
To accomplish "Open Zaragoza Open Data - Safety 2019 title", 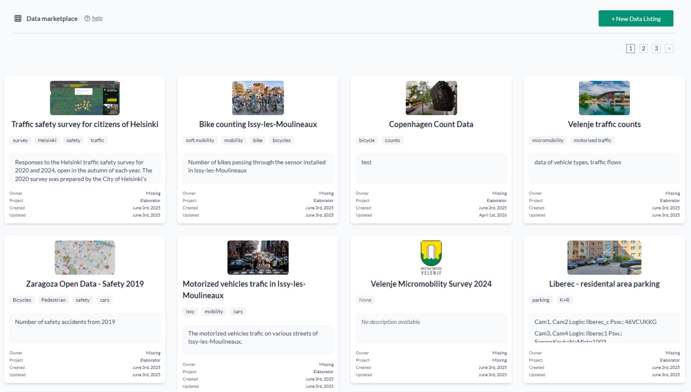I will click(x=85, y=284).
